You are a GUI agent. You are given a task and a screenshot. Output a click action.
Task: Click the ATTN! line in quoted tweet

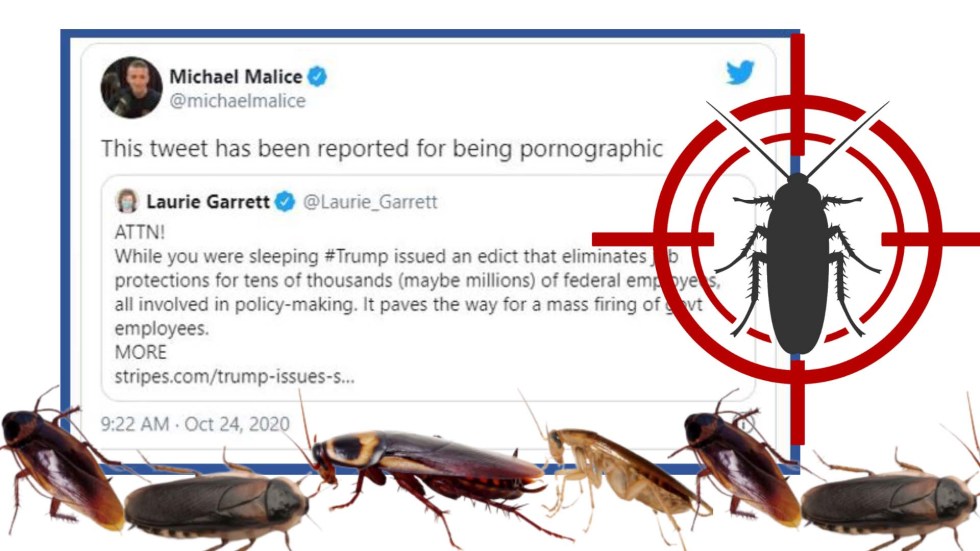coord(139,232)
